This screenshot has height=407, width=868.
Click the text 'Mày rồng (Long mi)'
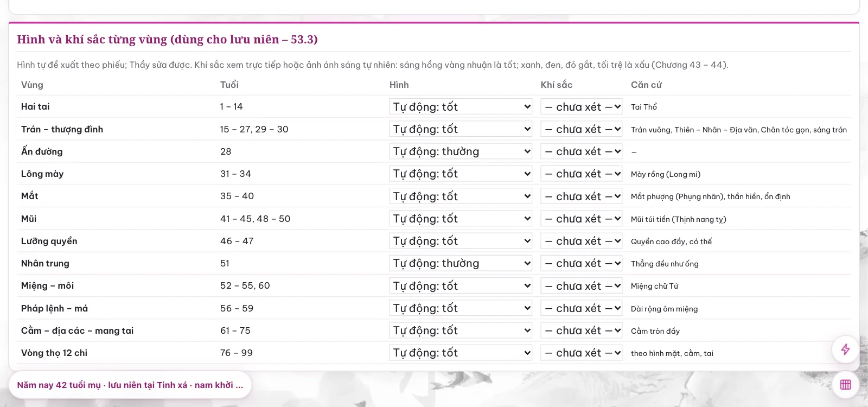coord(666,174)
